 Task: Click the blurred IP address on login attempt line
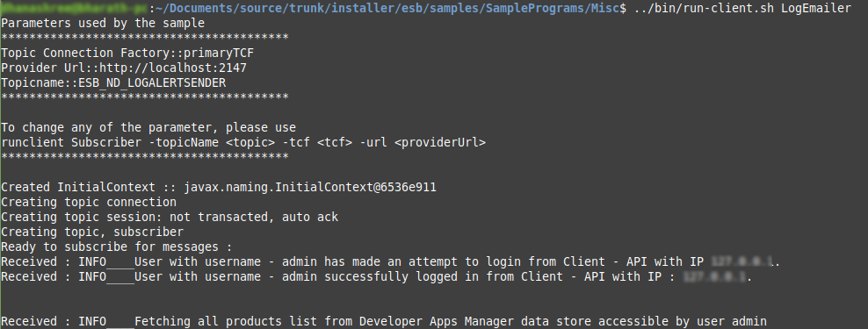(742, 262)
